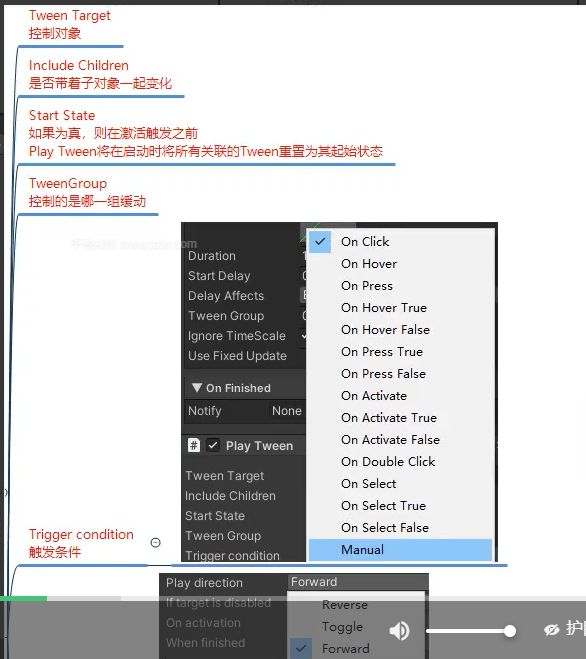Screen dimensions: 586x659
Task: Collapse Trigger condition mind map node
Action: (156, 543)
